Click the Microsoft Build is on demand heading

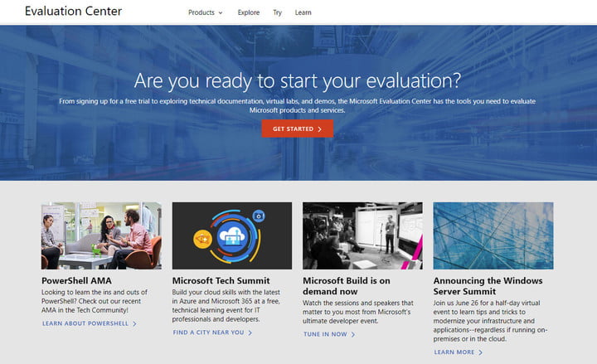(x=347, y=286)
